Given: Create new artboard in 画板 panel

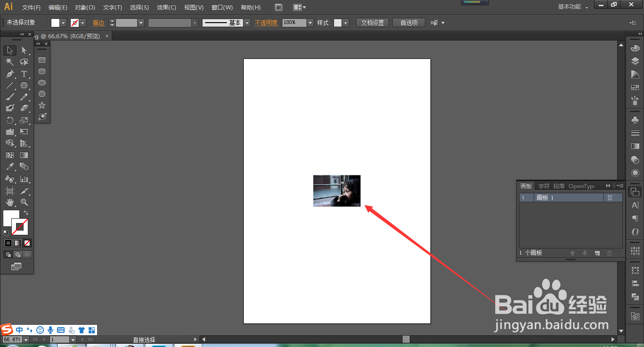Looking at the screenshot, I should click(597, 253).
